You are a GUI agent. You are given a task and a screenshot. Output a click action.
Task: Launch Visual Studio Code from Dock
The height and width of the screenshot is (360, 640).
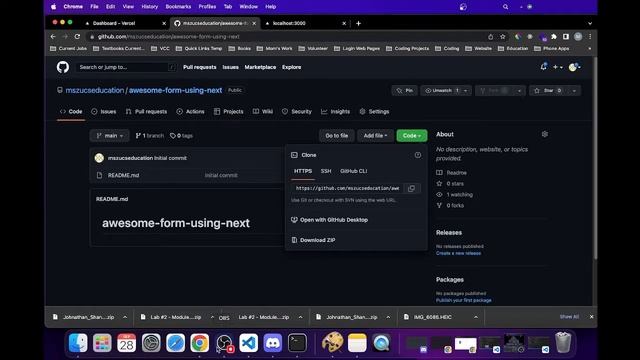(249, 342)
